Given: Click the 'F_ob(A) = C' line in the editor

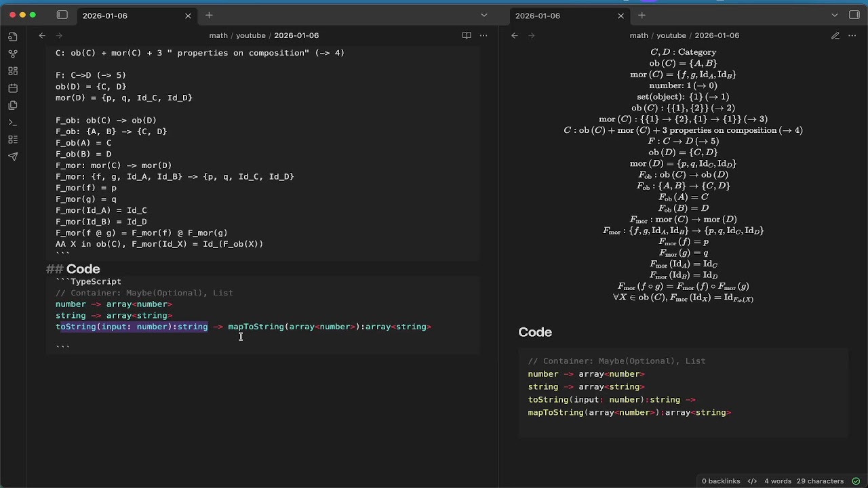Looking at the screenshot, I should (83, 143).
